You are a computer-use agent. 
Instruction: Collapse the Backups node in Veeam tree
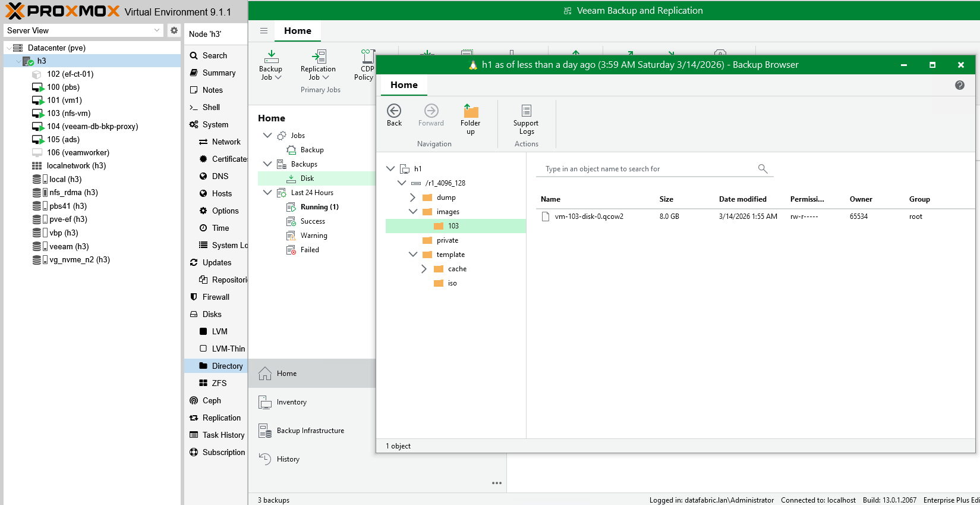click(267, 164)
